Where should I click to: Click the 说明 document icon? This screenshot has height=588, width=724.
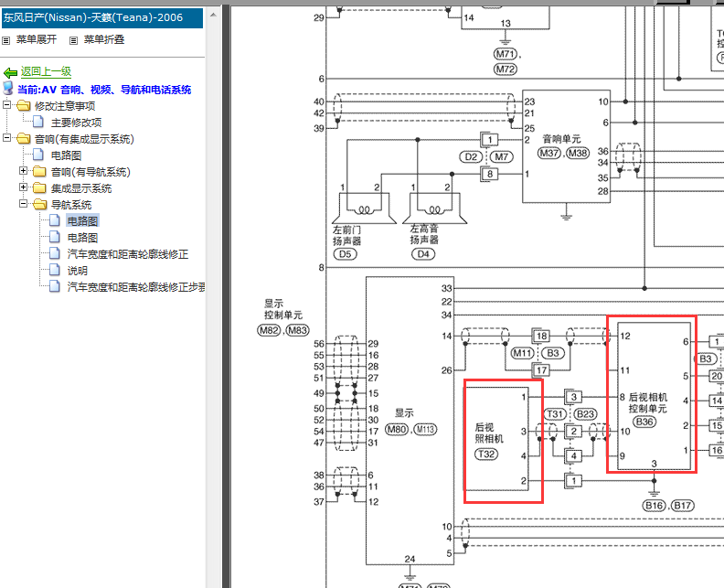coord(55,270)
